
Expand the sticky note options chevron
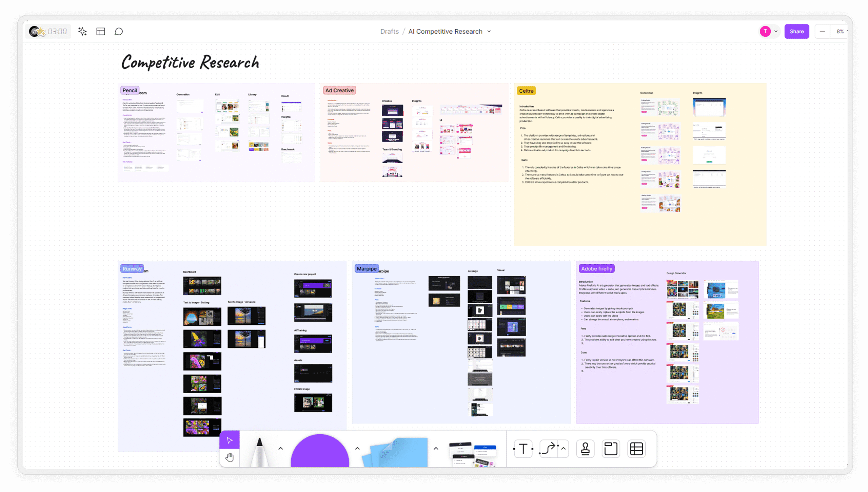436,448
